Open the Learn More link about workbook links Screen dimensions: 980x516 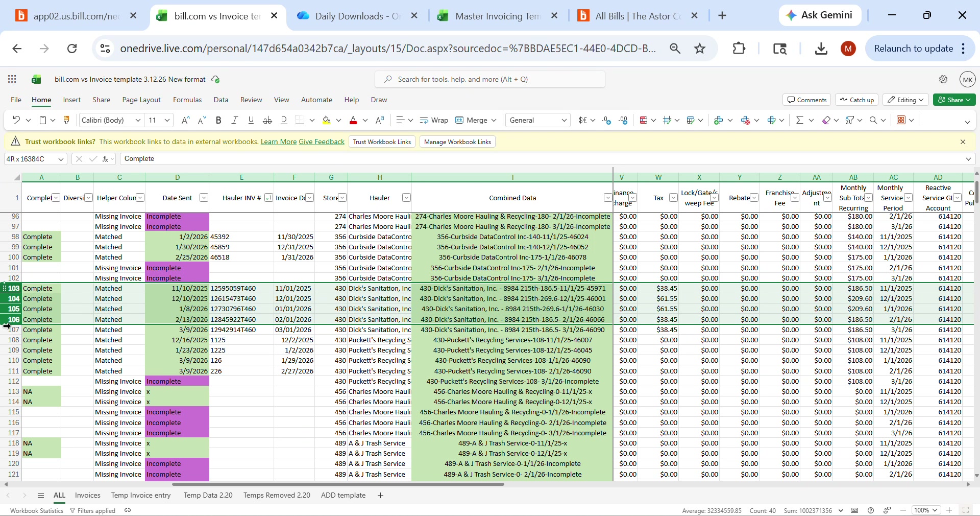pyautogui.click(x=278, y=142)
